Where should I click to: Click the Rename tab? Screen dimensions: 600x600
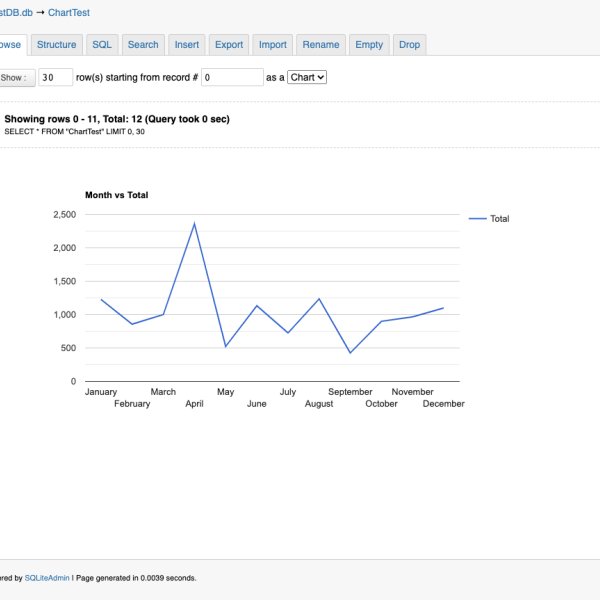tap(321, 44)
